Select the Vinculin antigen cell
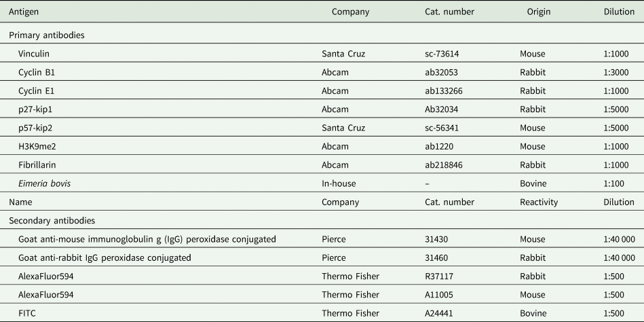644x322 pixels. pyautogui.click(x=35, y=53)
